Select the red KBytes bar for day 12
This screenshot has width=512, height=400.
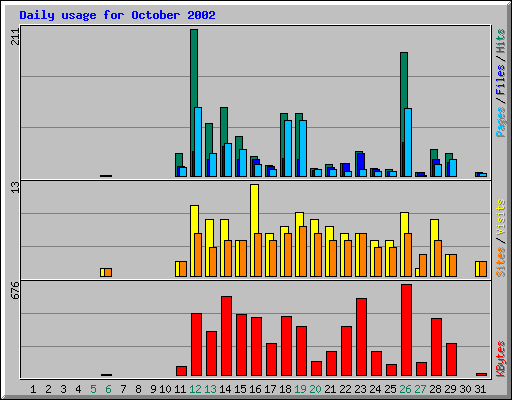(x=196, y=344)
